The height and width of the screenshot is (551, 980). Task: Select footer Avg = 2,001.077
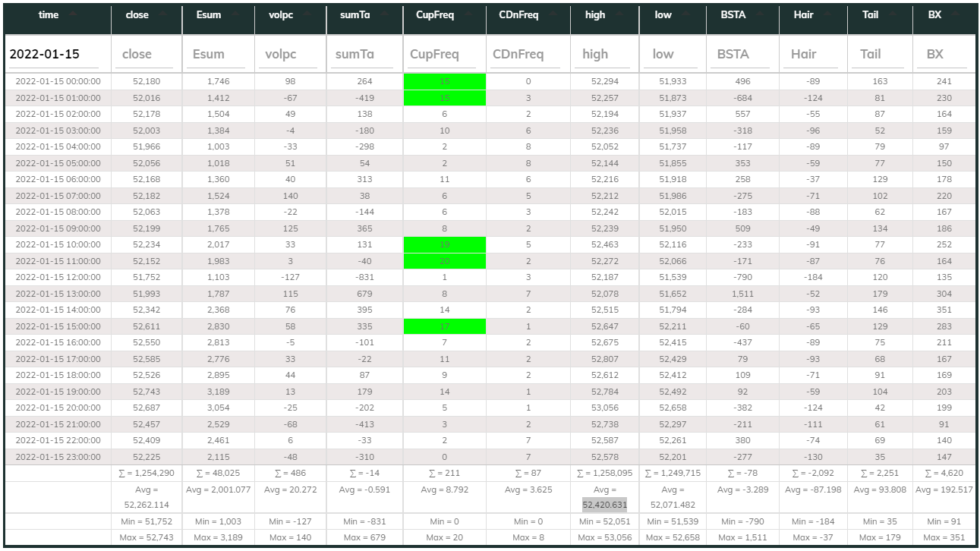coord(218,490)
